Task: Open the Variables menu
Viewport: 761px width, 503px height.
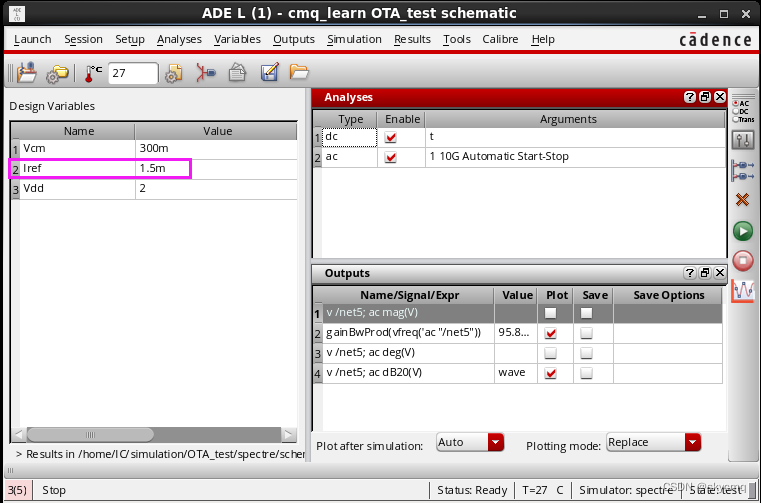Action: [x=237, y=39]
